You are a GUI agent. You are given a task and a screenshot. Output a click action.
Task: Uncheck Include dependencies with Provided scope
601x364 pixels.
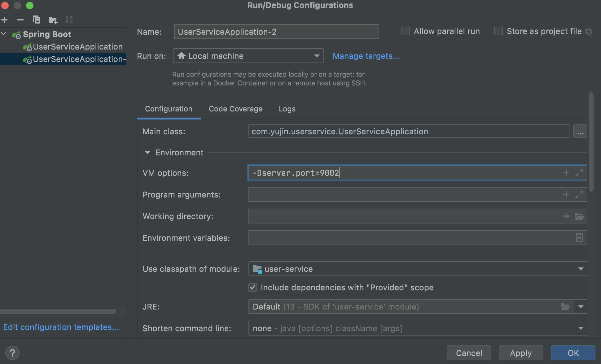pos(252,287)
